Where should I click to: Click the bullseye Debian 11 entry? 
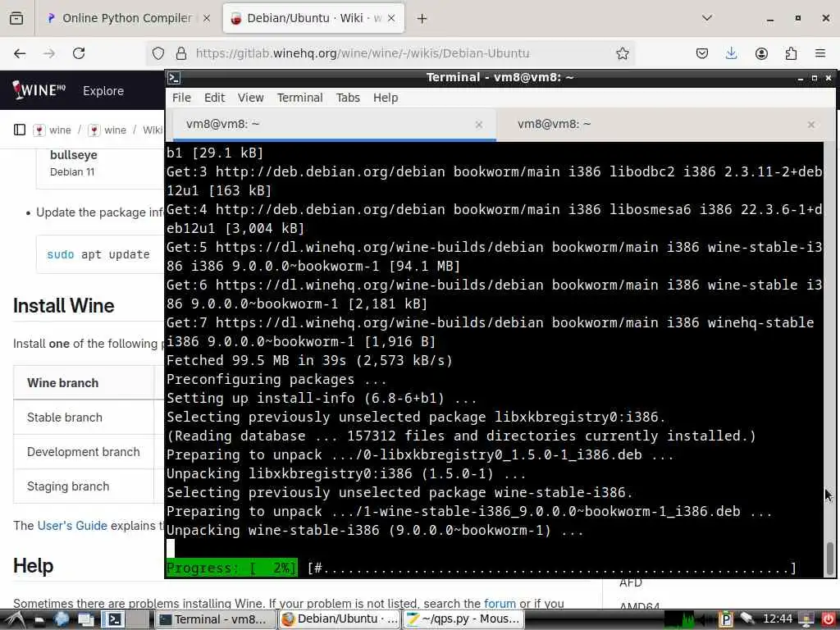pos(73,163)
